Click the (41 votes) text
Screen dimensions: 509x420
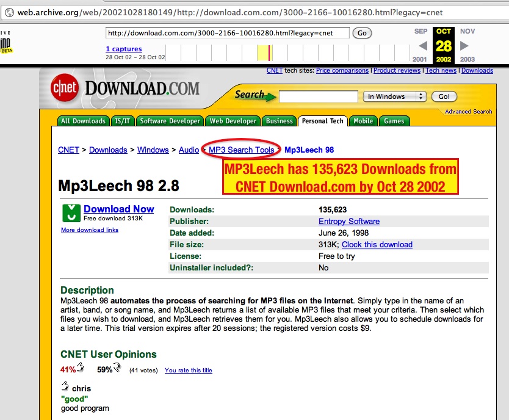click(143, 371)
